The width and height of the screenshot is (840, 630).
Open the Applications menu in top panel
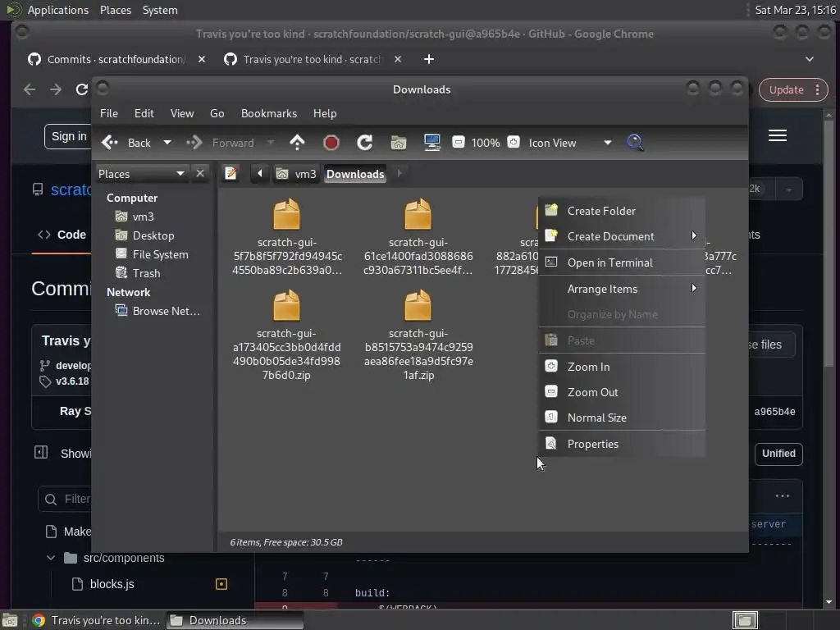click(58, 10)
